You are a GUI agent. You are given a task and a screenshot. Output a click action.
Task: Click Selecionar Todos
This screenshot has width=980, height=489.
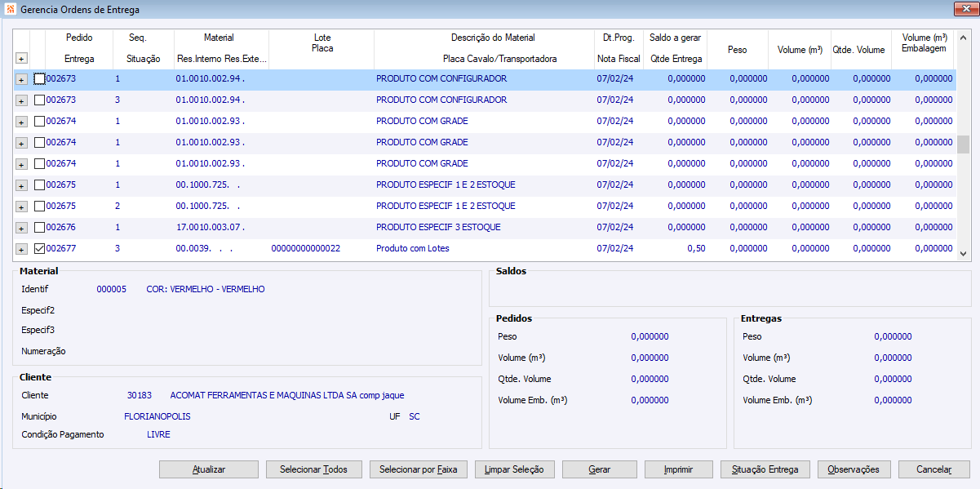point(313,469)
